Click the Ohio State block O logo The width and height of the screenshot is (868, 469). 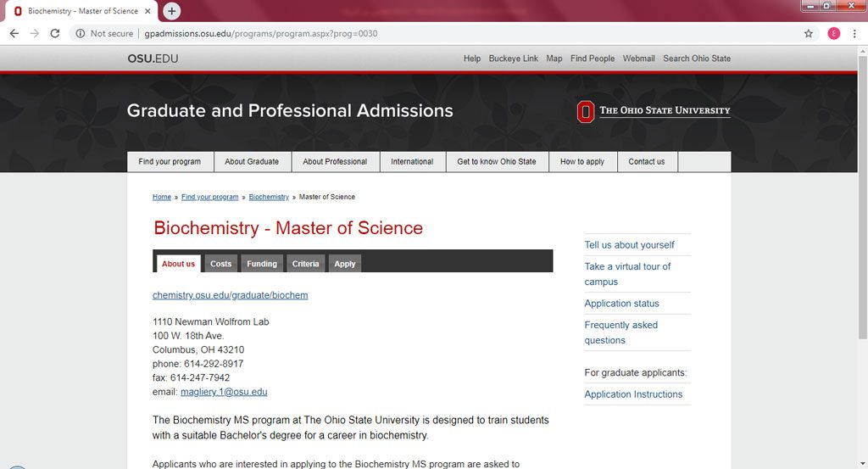585,111
